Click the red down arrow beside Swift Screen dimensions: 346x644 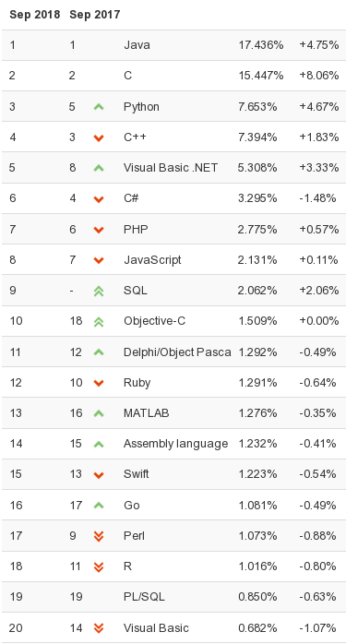coord(99,475)
